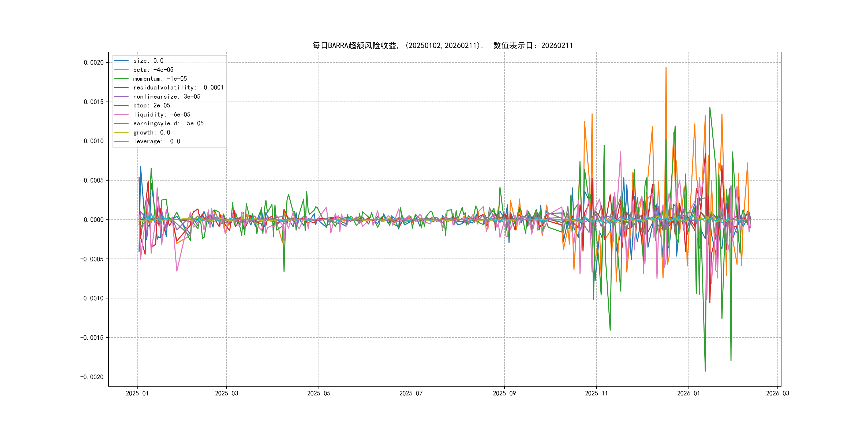
Task: Click the green momentum legend line swatch
Action: pos(121,78)
